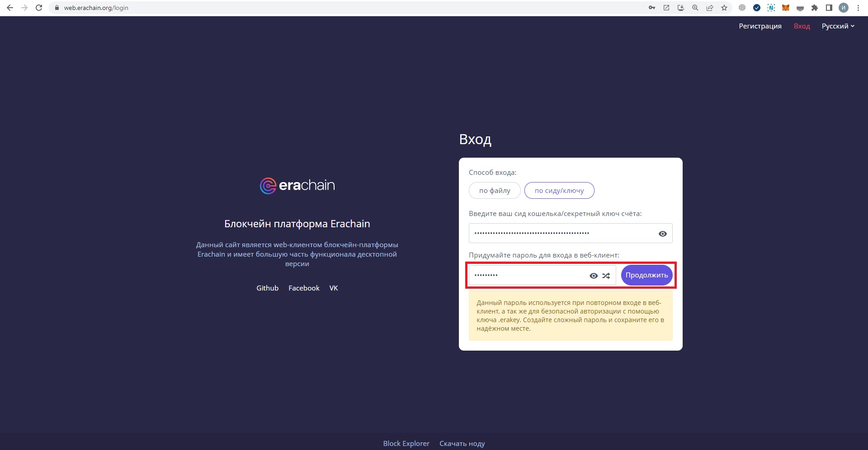
Task: Show the seed/secret key with eye icon
Action: click(662, 234)
